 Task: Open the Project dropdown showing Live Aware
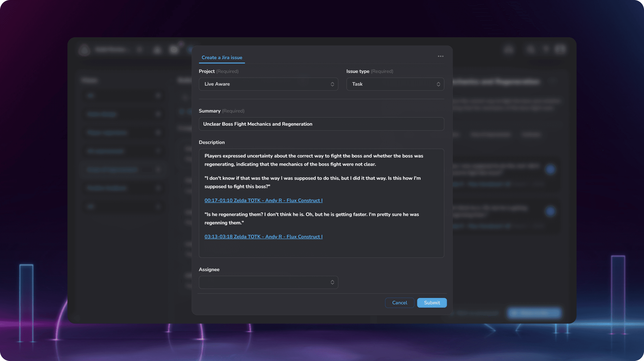(268, 84)
